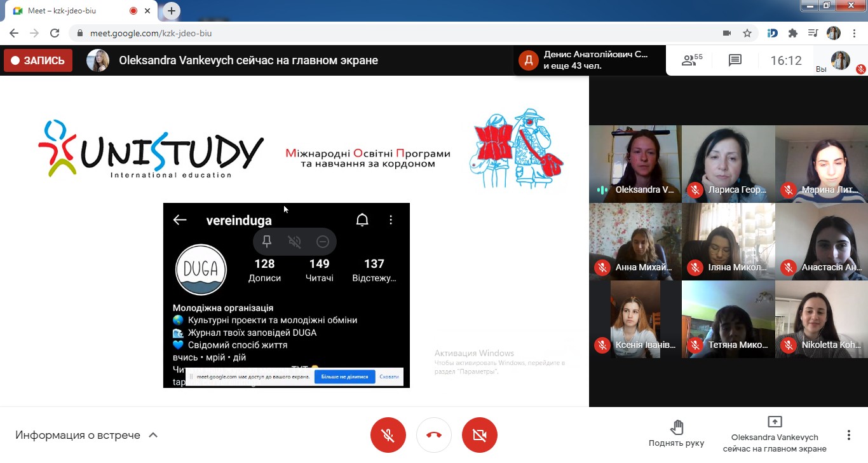The image size is (868, 463).
Task: Select Ксенія Іванів... video tile
Action: [x=635, y=319]
